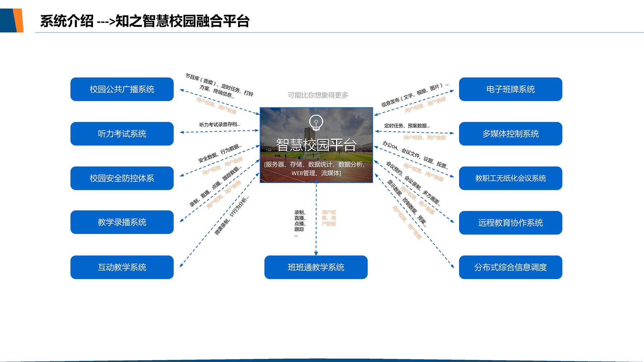Image resolution: width=644 pixels, height=362 pixels.
Task: Click the blue-orange logo mark at top left
Action: click(x=12, y=20)
